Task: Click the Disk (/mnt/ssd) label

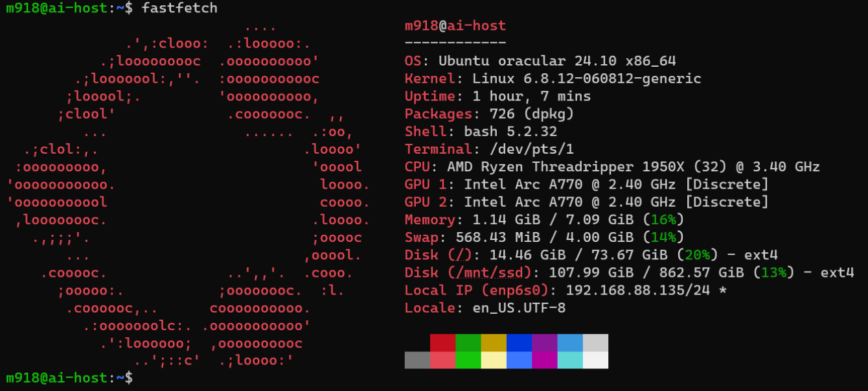Action: pos(472,272)
